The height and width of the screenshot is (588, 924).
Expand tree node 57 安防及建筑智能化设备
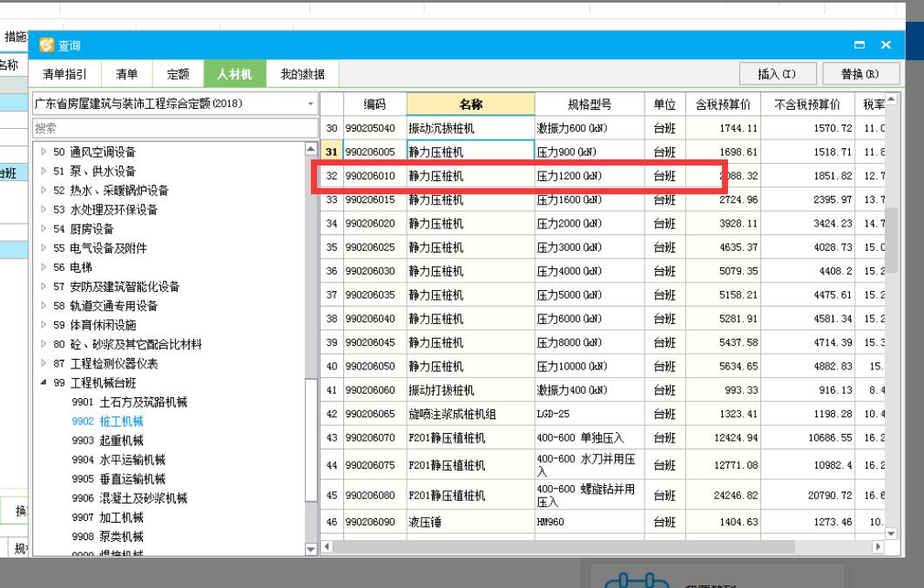(x=44, y=287)
